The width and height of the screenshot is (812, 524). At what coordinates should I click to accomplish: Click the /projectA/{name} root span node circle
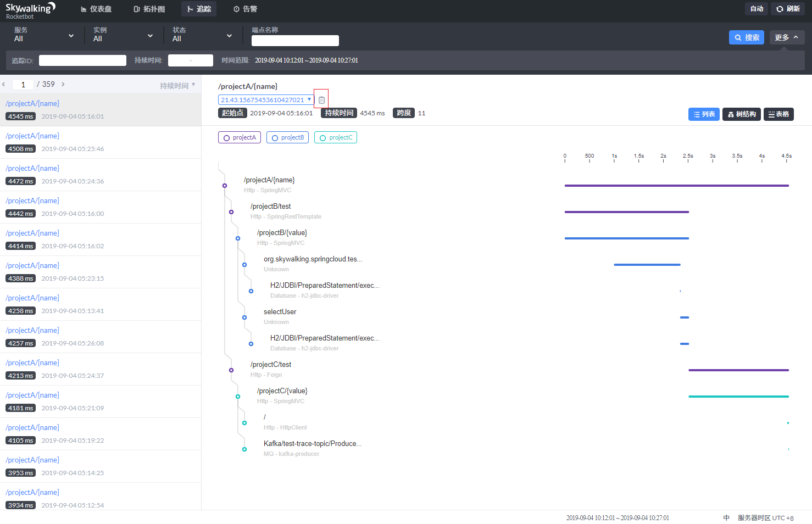[225, 186]
